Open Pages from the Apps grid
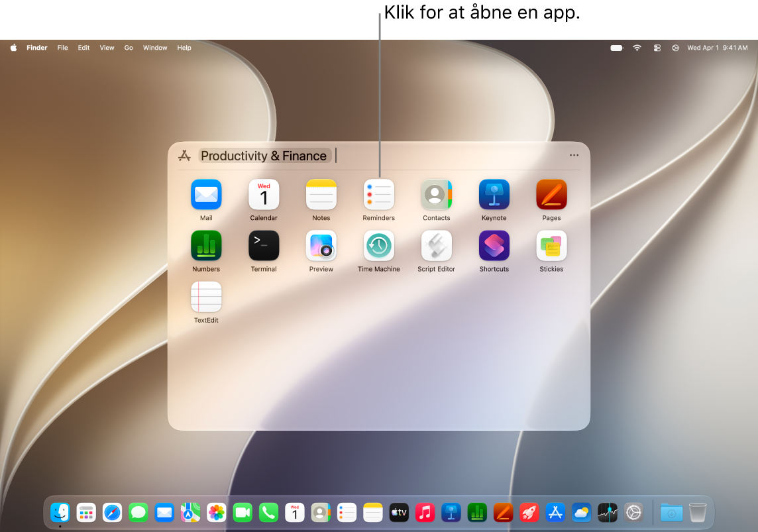 point(551,194)
